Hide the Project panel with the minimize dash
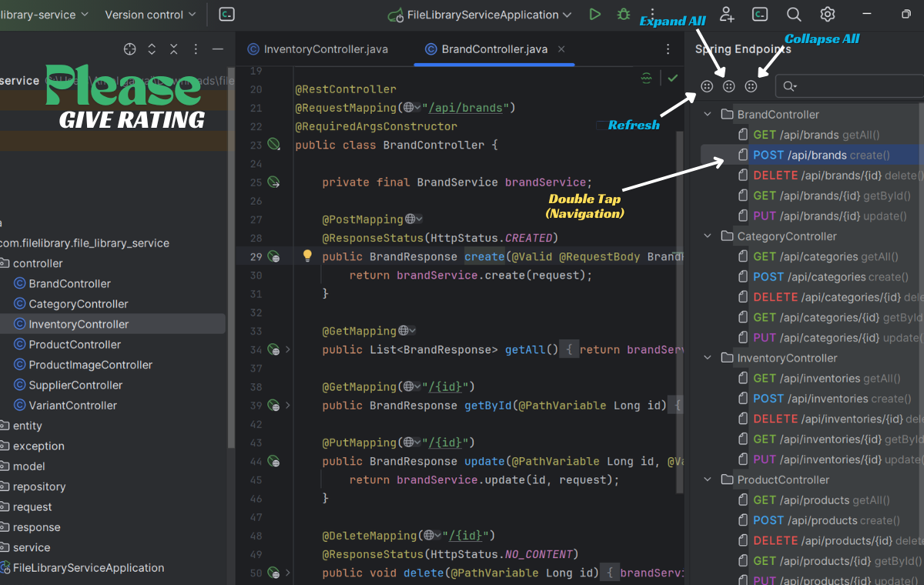 (x=218, y=49)
